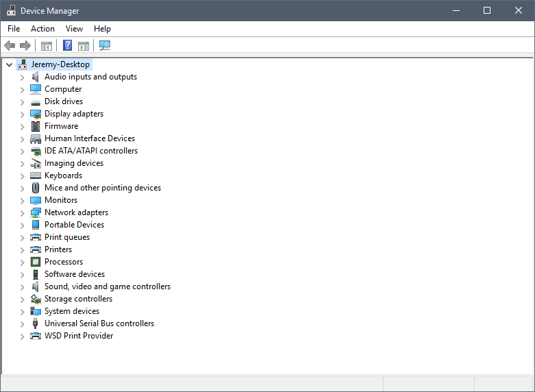
Task: Expand the Display adapters category
Action: coord(22,114)
